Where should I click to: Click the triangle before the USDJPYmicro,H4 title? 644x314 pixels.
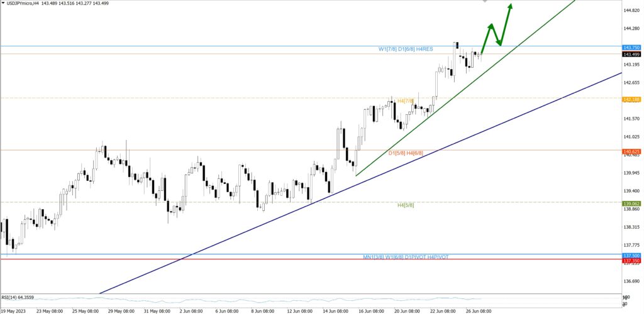click(x=3, y=3)
